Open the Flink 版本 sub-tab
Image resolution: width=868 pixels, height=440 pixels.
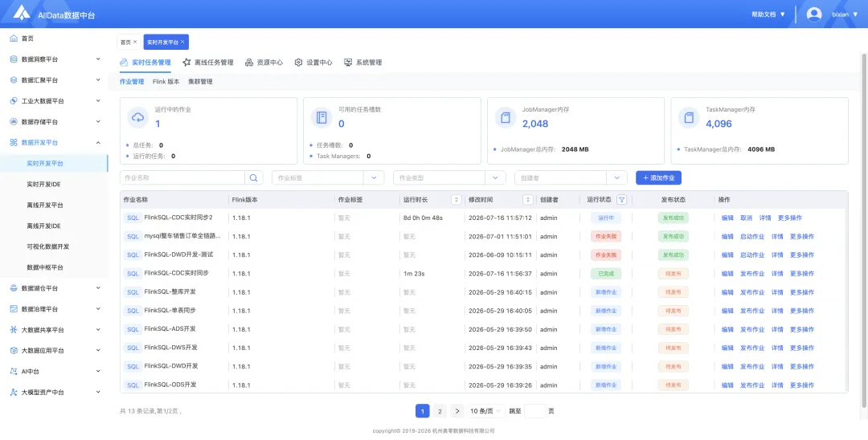tap(166, 81)
